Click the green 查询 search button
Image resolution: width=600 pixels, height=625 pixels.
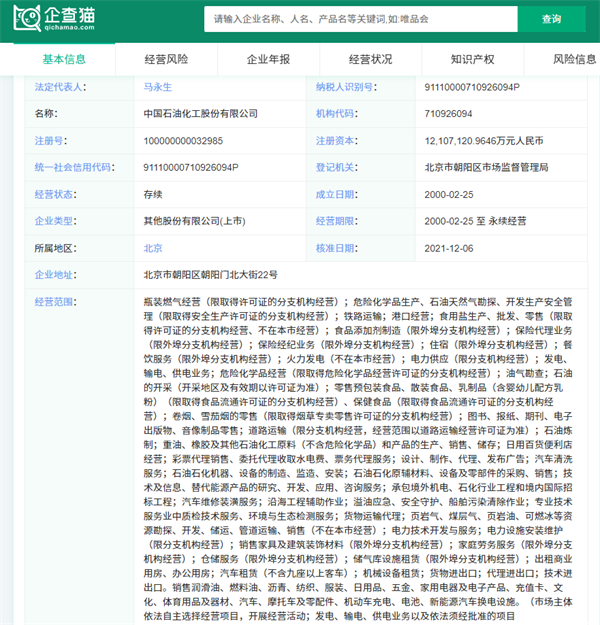pyautogui.click(x=551, y=19)
